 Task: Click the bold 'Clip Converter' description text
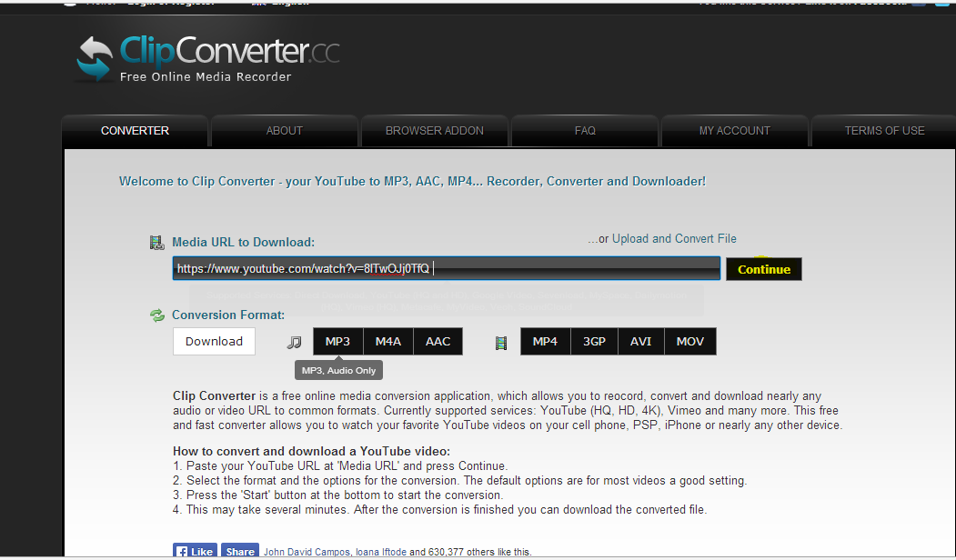(214, 396)
